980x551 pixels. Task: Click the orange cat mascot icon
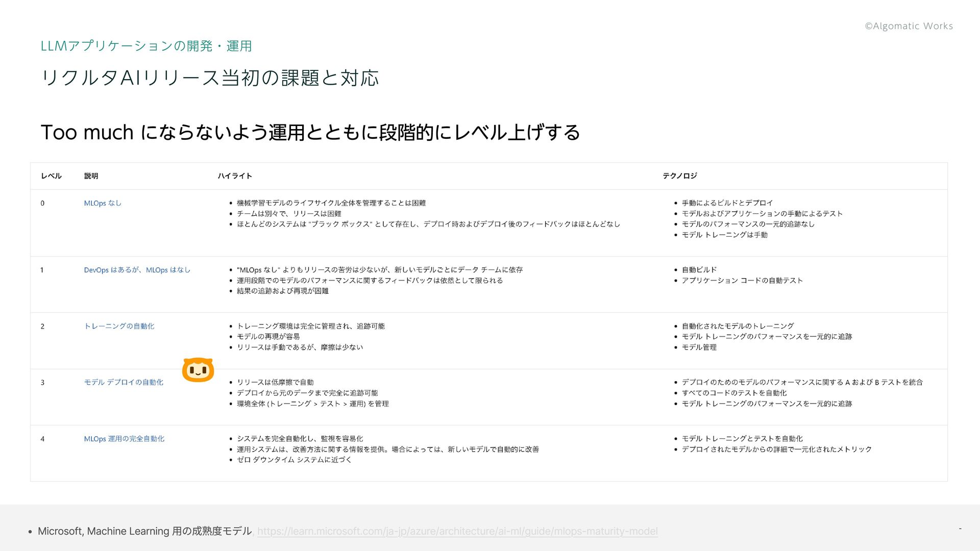click(198, 370)
